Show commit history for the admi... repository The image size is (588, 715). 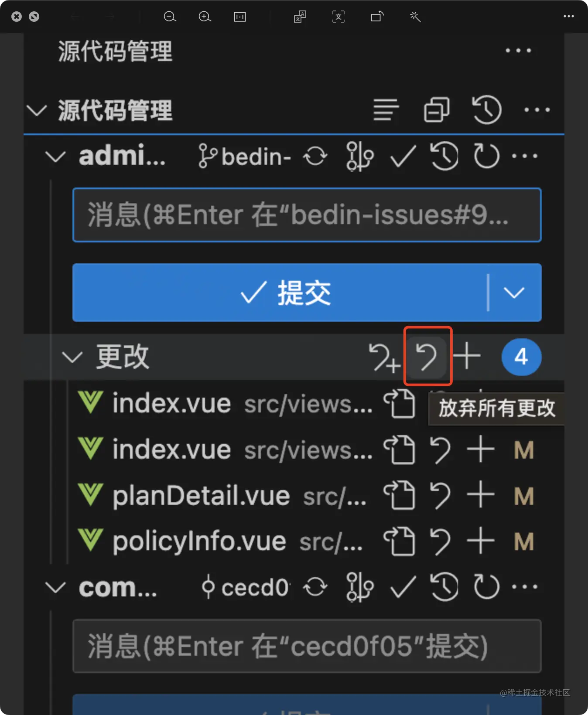pyautogui.click(x=444, y=156)
